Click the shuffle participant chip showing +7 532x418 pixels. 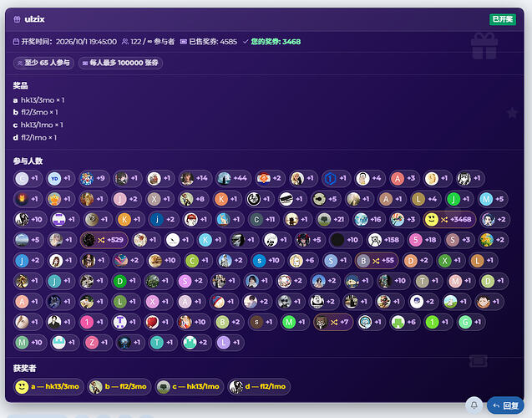tap(333, 322)
